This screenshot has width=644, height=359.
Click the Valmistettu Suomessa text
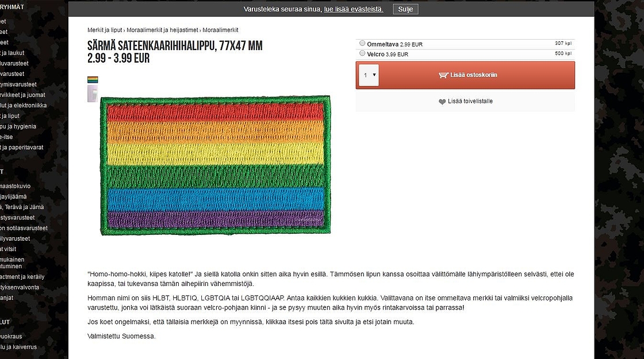coord(121,336)
